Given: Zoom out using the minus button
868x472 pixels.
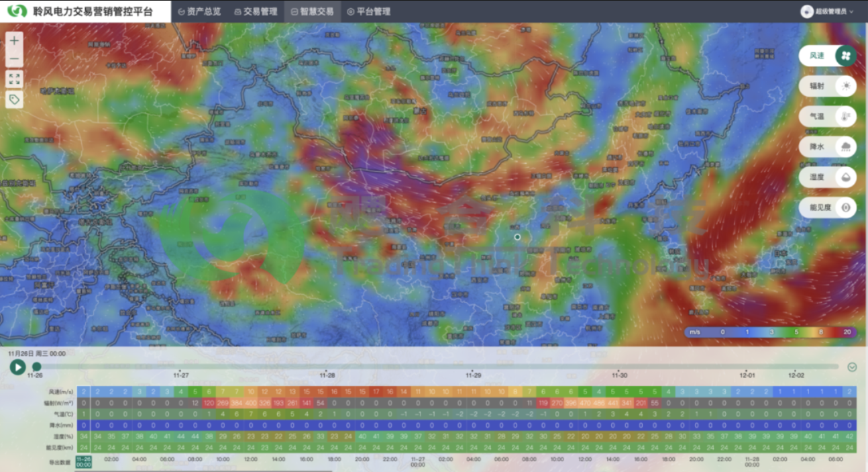Looking at the screenshot, I should pos(14,59).
